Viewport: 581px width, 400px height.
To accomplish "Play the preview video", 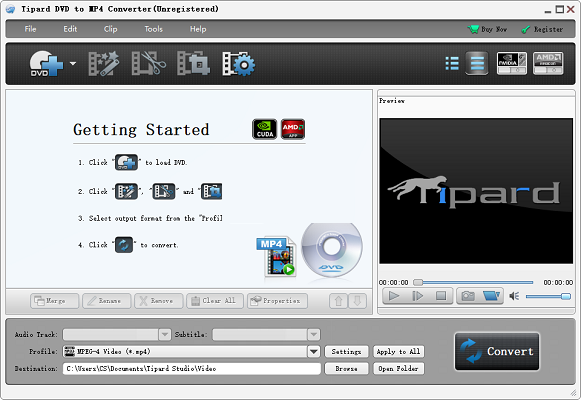I will [394, 296].
